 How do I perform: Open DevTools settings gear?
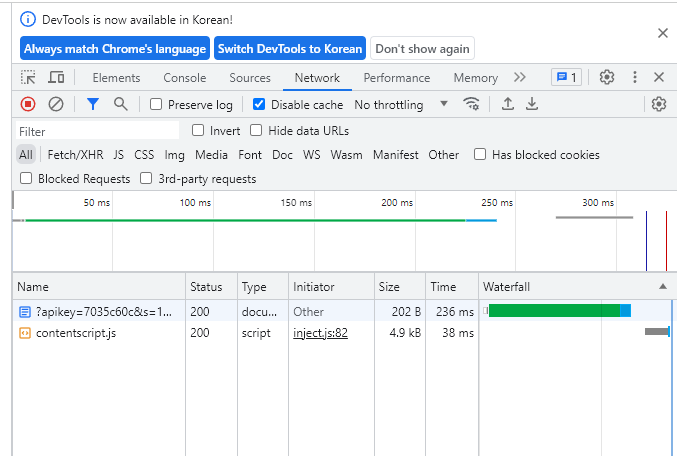(x=607, y=77)
